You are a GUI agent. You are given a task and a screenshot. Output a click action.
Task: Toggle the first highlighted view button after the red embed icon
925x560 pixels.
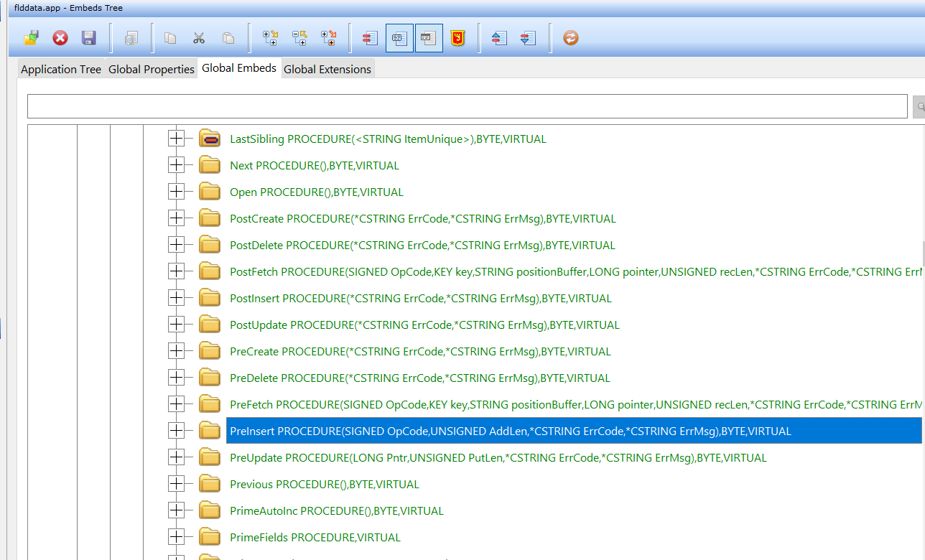(399, 38)
